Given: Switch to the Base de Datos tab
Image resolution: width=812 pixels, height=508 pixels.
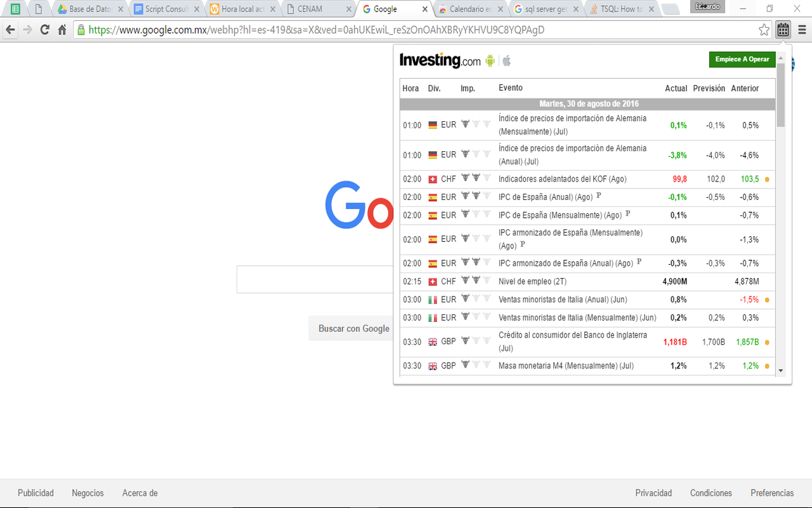Looking at the screenshot, I should pyautogui.click(x=89, y=10).
